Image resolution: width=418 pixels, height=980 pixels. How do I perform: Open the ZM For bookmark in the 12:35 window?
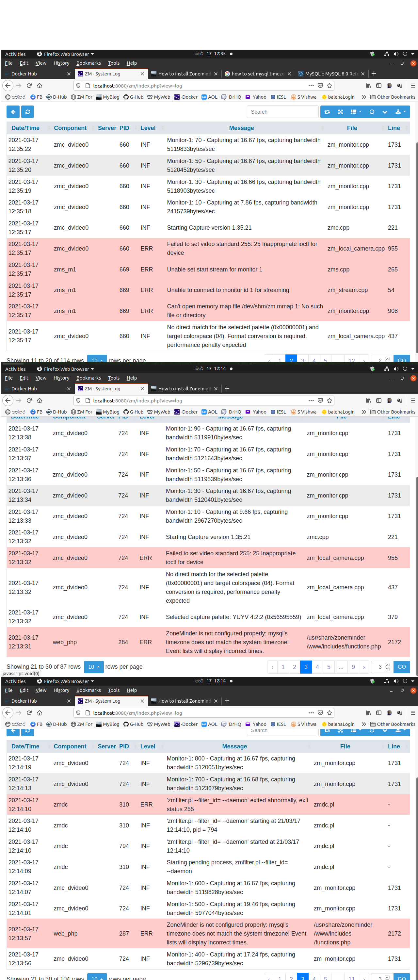pyautogui.click(x=81, y=97)
